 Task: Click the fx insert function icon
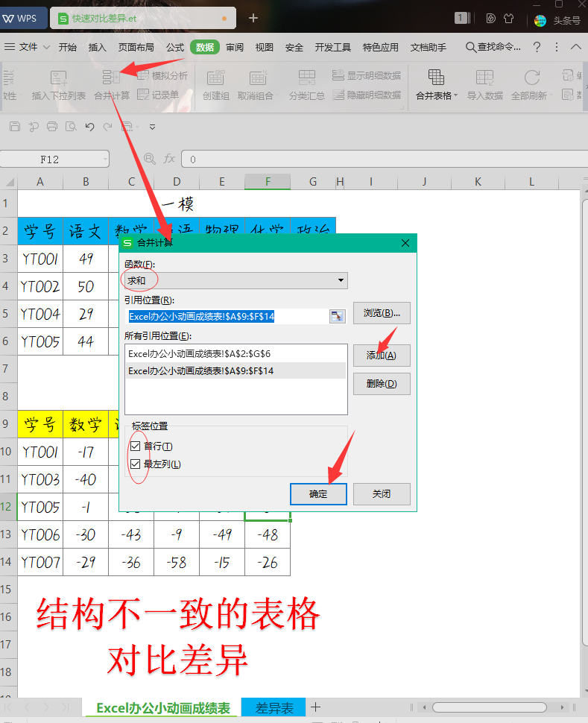(x=169, y=159)
